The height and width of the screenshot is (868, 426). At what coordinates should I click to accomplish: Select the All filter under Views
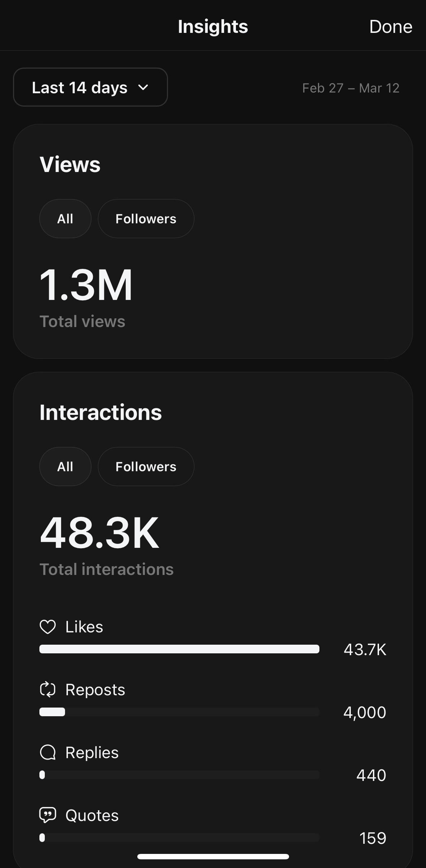point(65,219)
